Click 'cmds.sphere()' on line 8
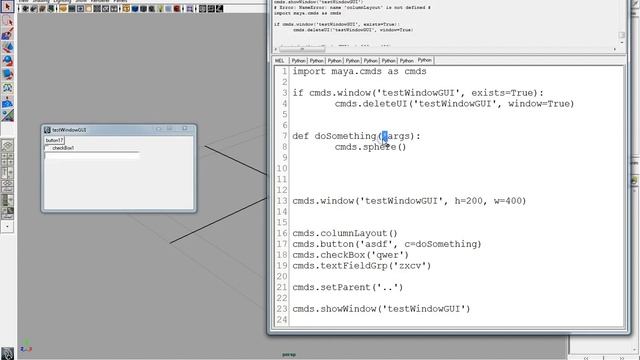The image size is (640, 360). click(371, 147)
